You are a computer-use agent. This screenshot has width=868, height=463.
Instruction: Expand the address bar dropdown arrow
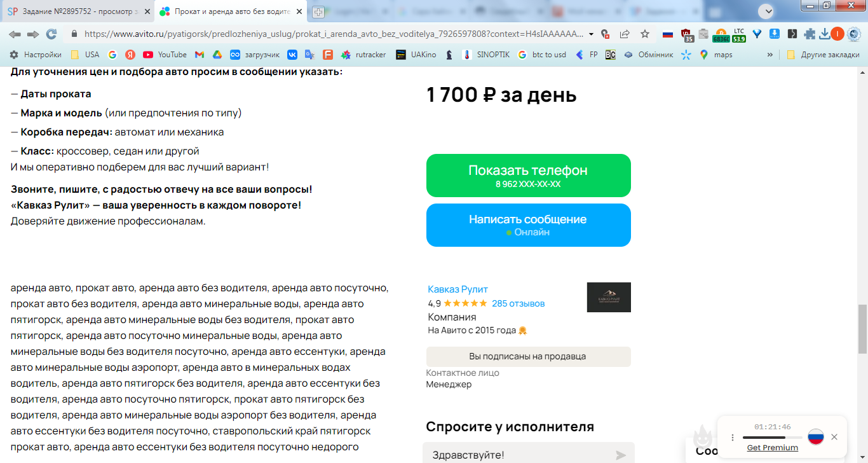click(592, 34)
